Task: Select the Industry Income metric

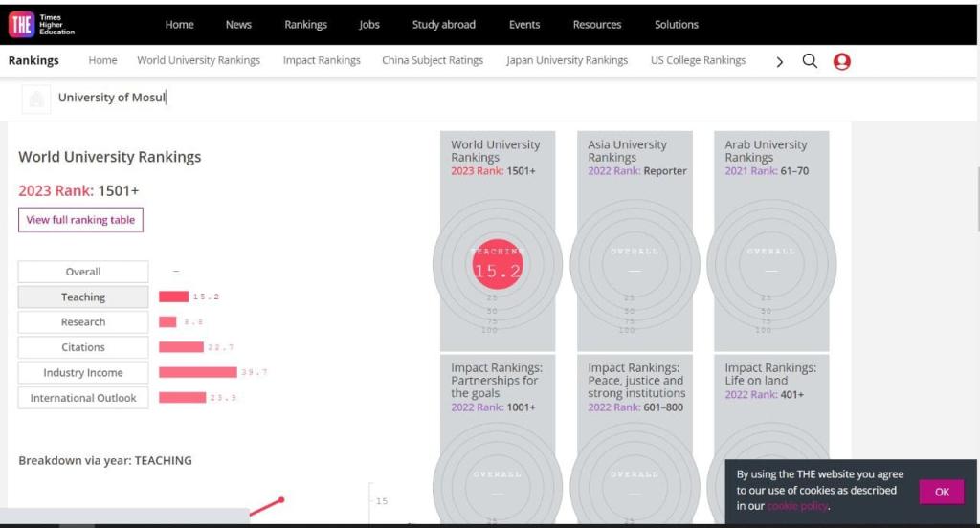Action: pos(83,373)
